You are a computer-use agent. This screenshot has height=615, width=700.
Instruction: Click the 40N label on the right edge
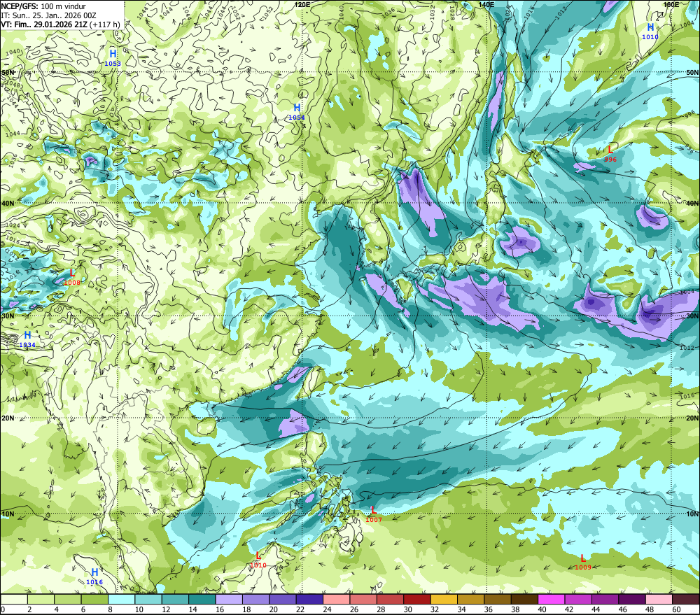pyautogui.click(x=692, y=203)
